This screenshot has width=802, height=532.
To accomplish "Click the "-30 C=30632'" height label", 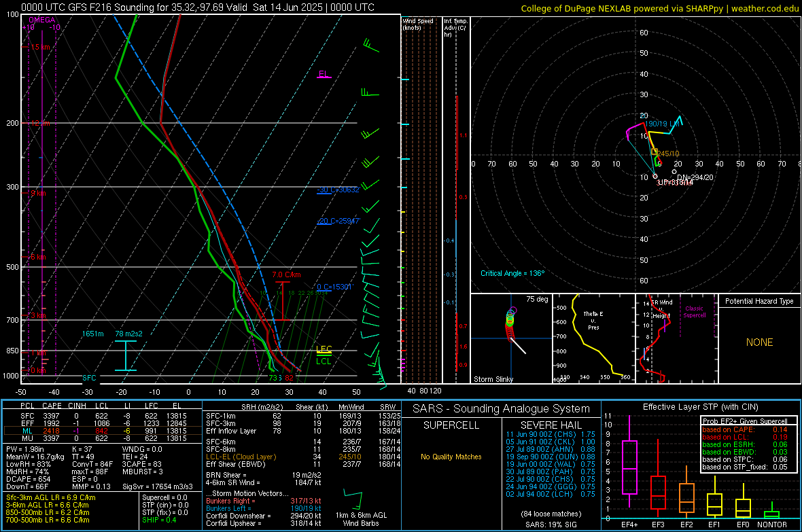I will click(338, 190).
